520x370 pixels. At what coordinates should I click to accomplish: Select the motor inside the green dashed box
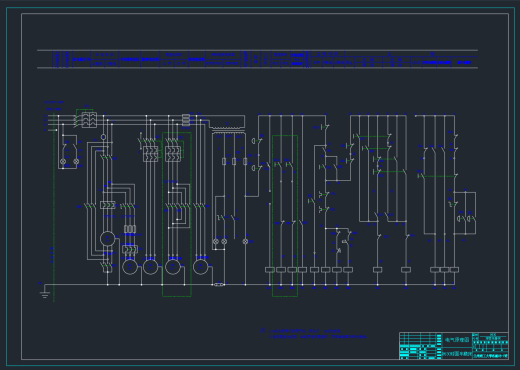[173, 267]
